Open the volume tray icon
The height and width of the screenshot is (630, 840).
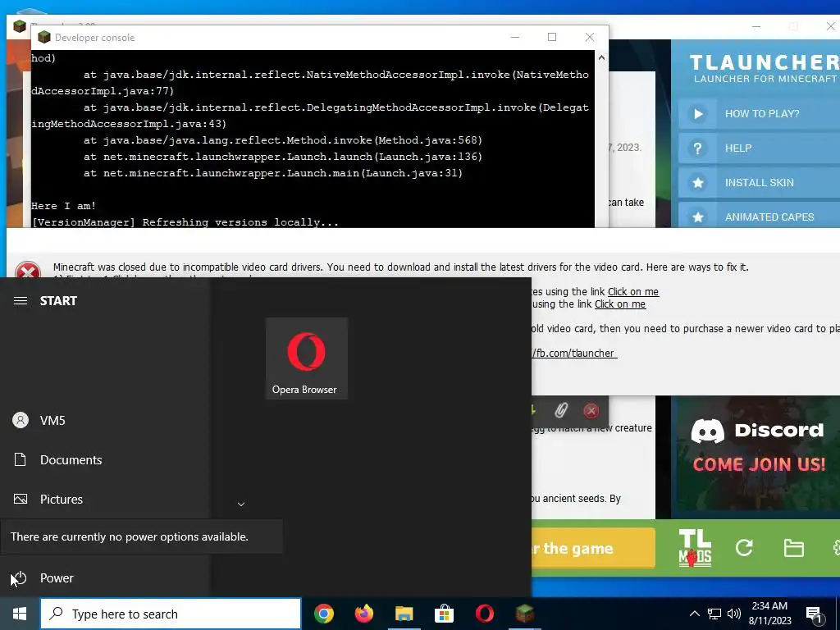coord(734,614)
